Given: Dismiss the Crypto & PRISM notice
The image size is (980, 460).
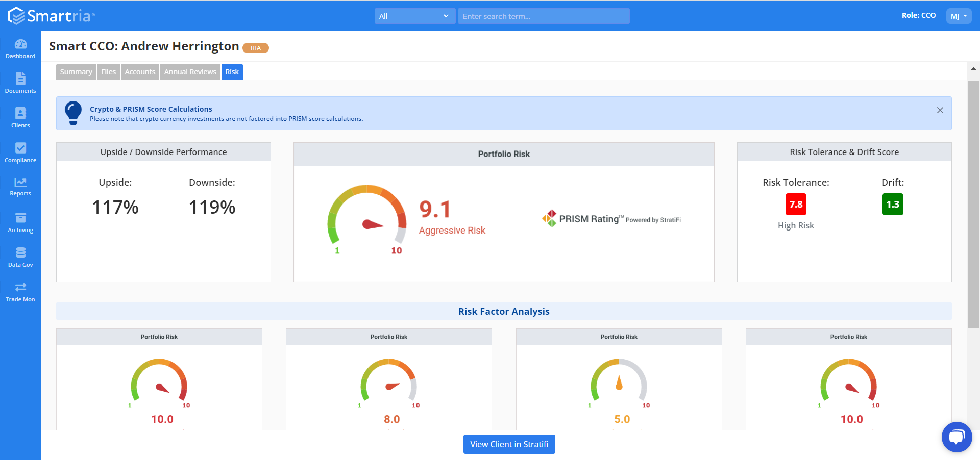Looking at the screenshot, I should click(x=940, y=110).
